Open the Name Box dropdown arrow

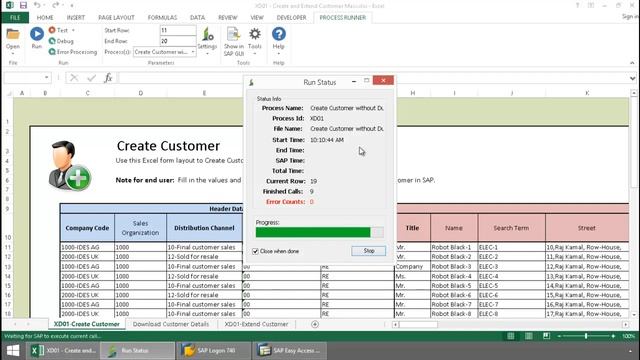click(x=47, y=78)
